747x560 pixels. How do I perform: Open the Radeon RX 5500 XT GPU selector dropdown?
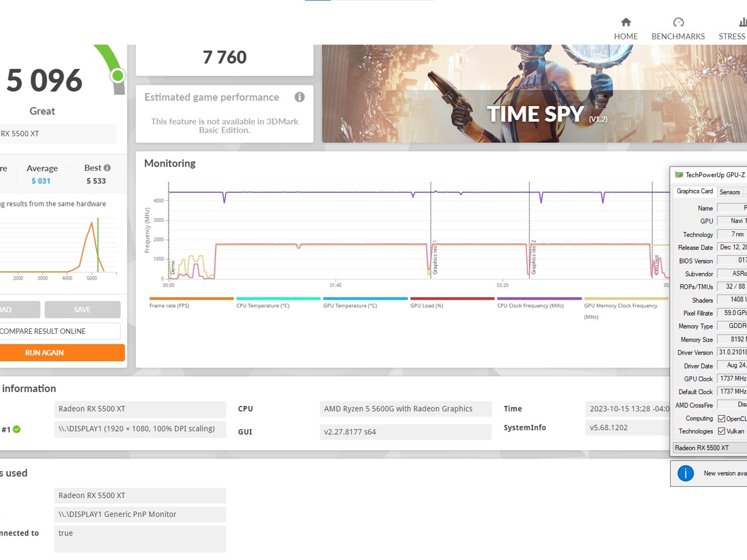[x=709, y=448]
